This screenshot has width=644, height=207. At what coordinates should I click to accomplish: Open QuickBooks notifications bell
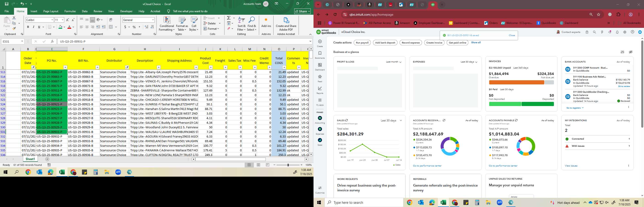point(617,32)
